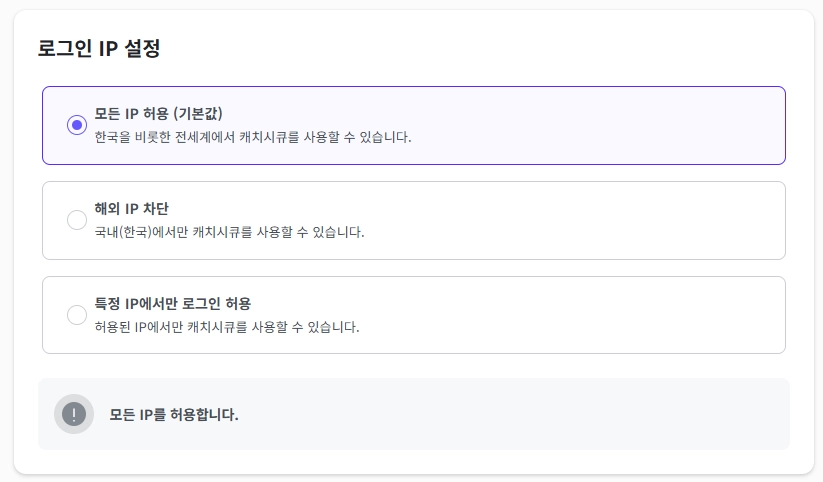The height and width of the screenshot is (482, 823).
Task: Click description 한국을 비롯한 전세계에서 캐치시큐를 사용할 수 있습니다
Action: pos(252,137)
